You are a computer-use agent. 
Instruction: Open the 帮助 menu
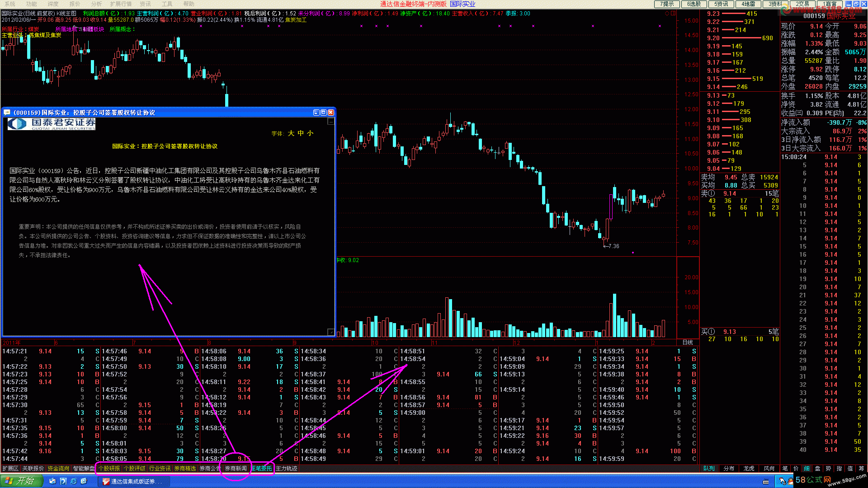(x=189, y=4)
